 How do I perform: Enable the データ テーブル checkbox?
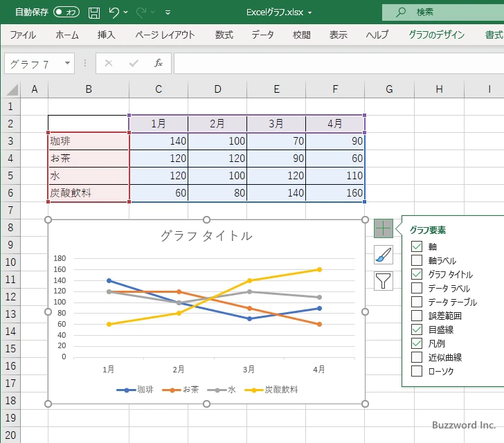[x=417, y=302]
